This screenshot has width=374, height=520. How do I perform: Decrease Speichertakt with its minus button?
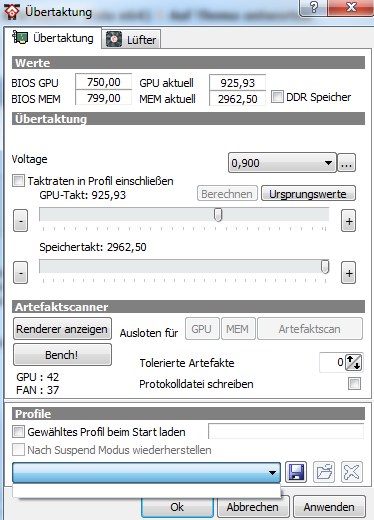coord(21,273)
